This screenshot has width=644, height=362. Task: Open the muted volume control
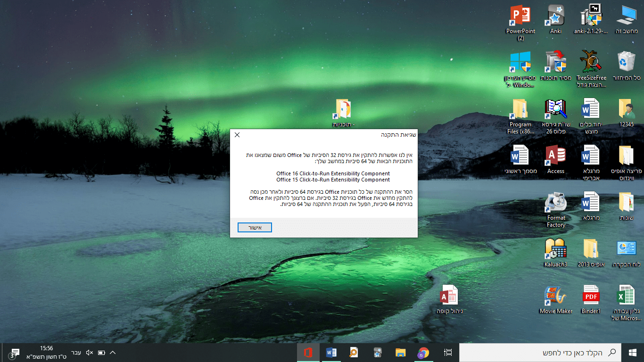point(90,352)
